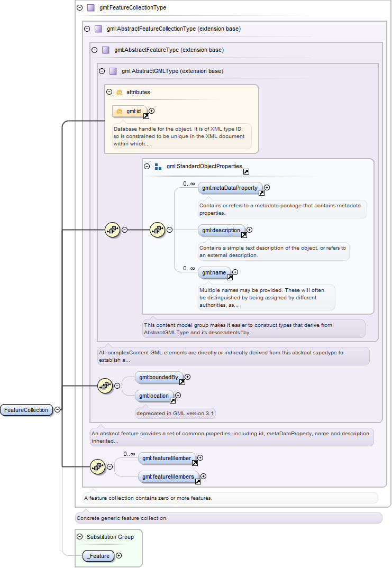Click gml:AbstractFeatureCollectionType type icon
The height and width of the screenshot is (568, 392).
tap(98, 29)
